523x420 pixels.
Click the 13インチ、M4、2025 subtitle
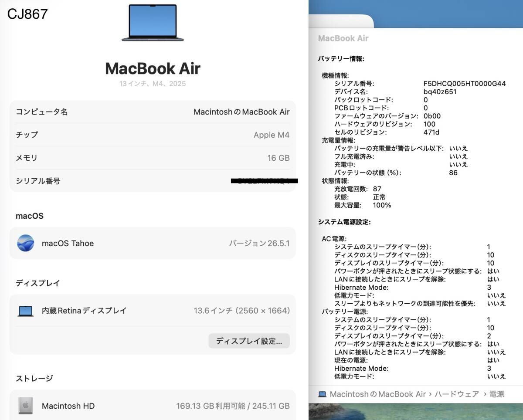point(153,84)
